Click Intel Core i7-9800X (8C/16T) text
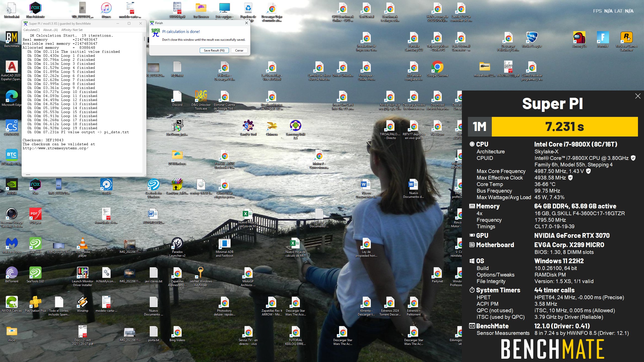 [576, 144]
